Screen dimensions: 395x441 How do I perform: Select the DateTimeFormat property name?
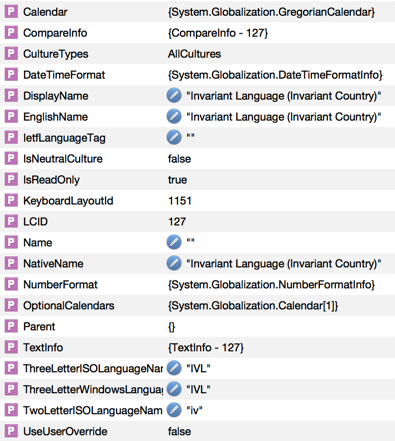pyautogui.click(x=64, y=75)
